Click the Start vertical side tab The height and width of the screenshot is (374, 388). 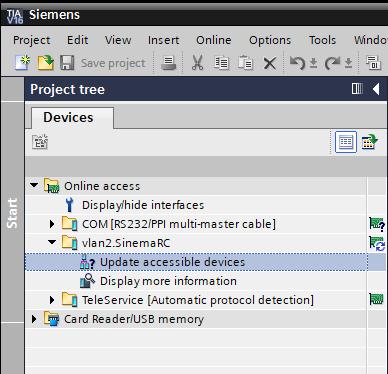pos(12,213)
